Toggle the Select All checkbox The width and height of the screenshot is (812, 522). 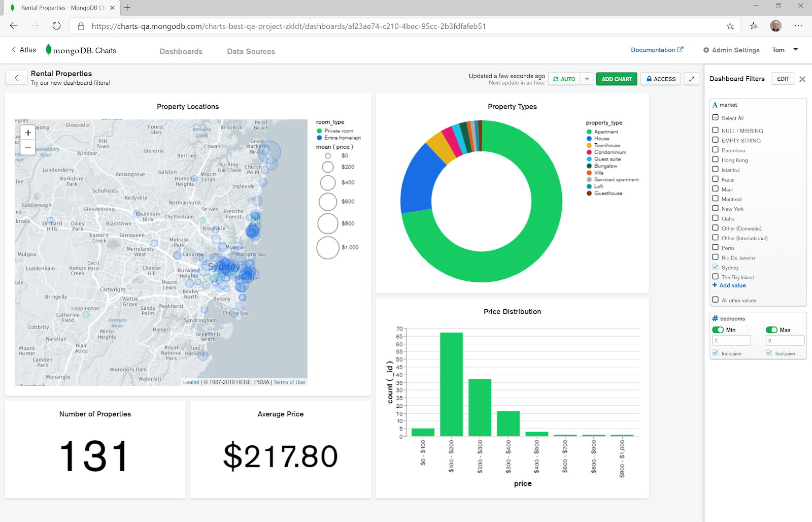715,117
